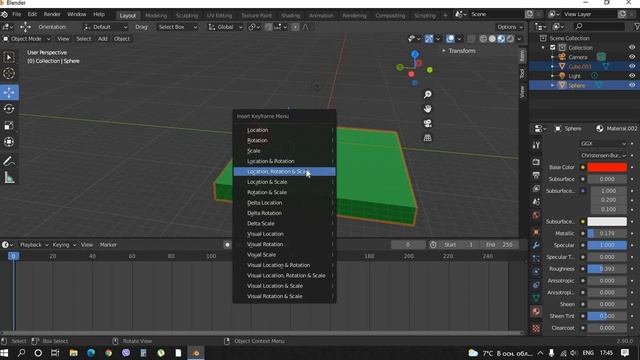The width and height of the screenshot is (640, 360).
Task: Open the GGX distribution dropdown
Action: [x=603, y=144]
